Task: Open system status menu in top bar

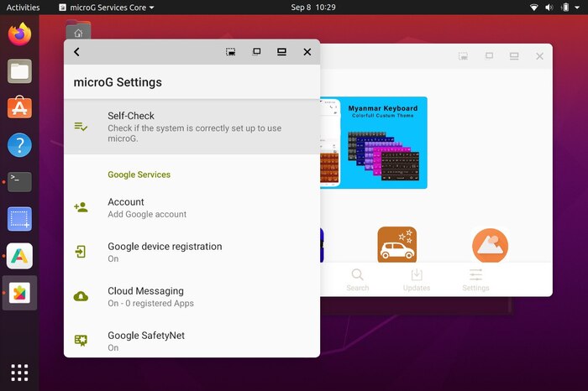Action: (554, 7)
